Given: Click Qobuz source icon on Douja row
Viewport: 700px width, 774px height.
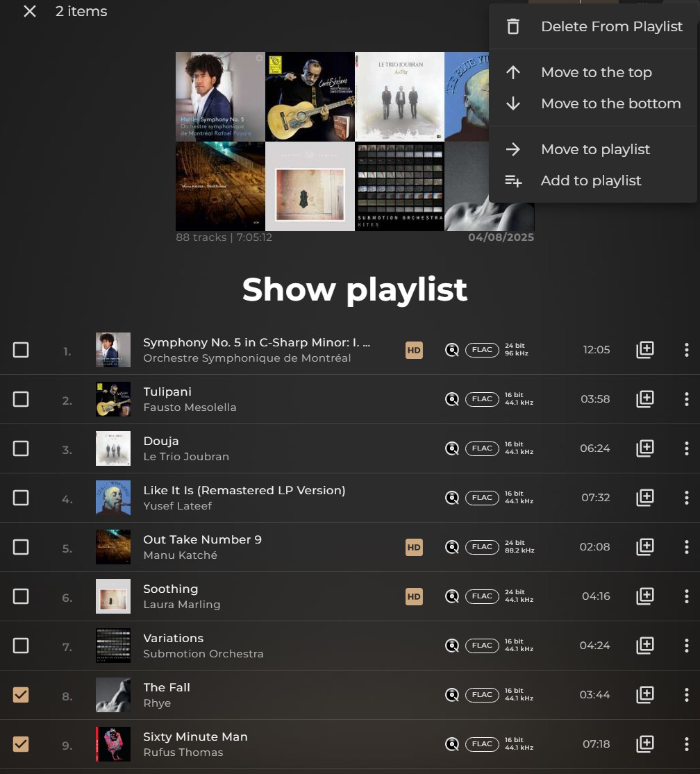Looking at the screenshot, I should (452, 448).
